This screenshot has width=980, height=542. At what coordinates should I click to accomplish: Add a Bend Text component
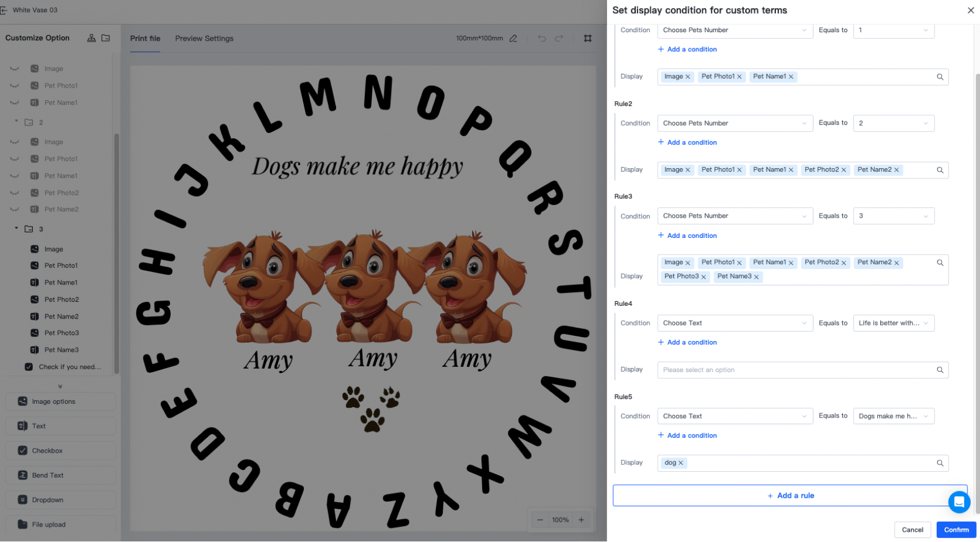[61, 476]
